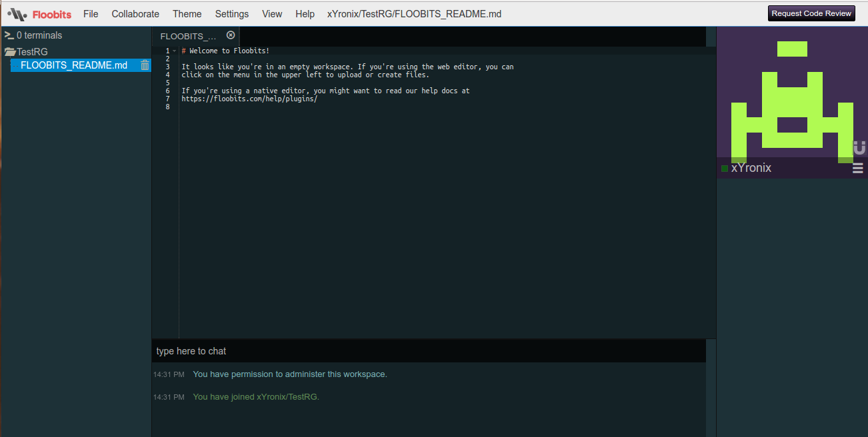Click the 'It looks like you're in an empty workspace' line
868x437 pixels.
[347, 67]
